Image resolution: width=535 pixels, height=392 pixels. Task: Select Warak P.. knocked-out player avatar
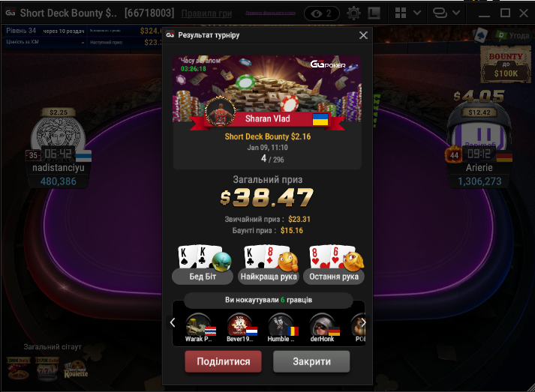(199, 326)
